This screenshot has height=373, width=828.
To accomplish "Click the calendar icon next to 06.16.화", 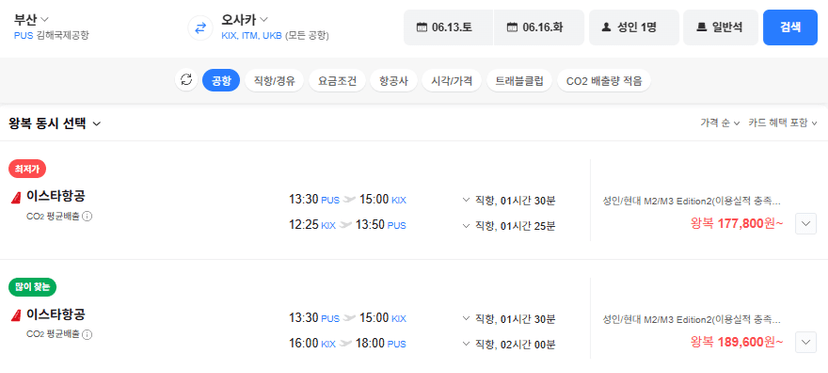I will [x=512, y=27].
